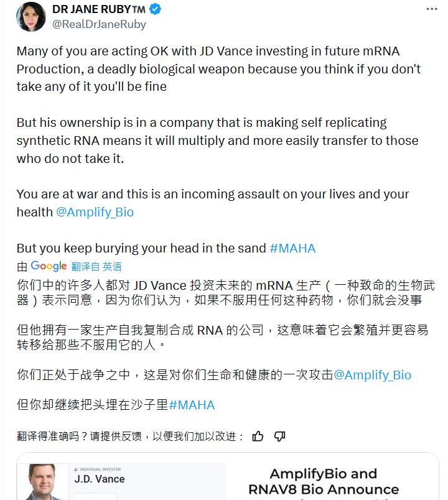448x500 pixels.
Task: Click @Amplify_Bio mention in English text
Action: [x=95, y=212]
